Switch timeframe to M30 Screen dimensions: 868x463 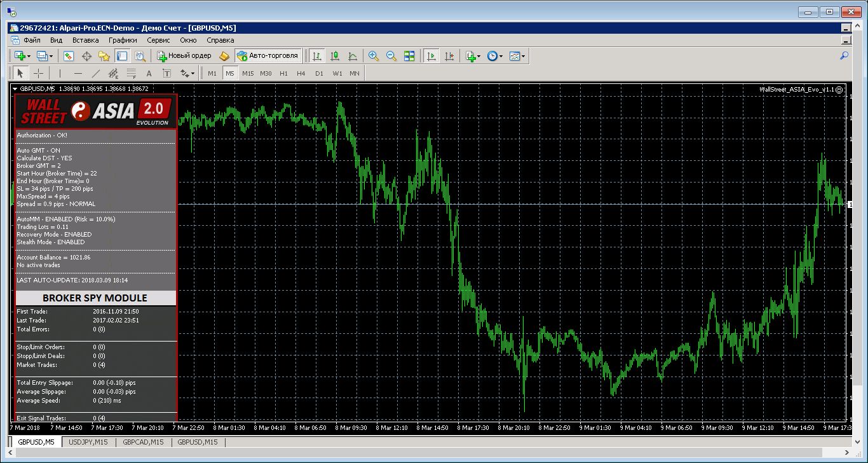coord(266,73)
